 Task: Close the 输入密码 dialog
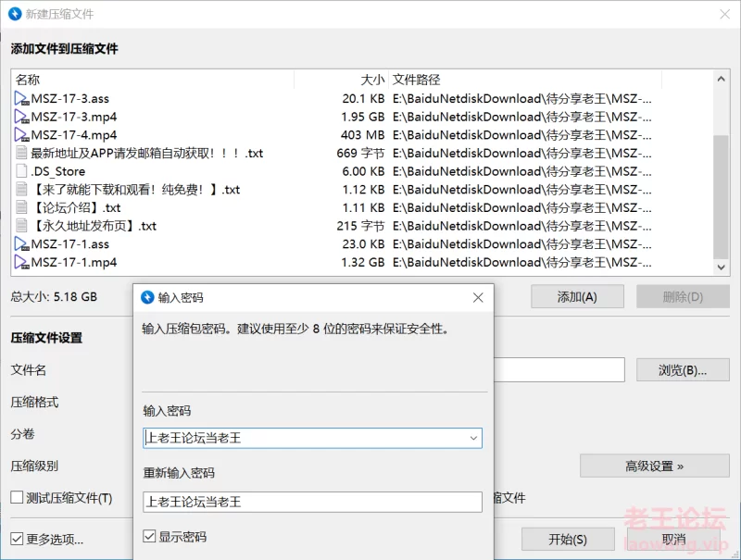[x=478, y=297]
